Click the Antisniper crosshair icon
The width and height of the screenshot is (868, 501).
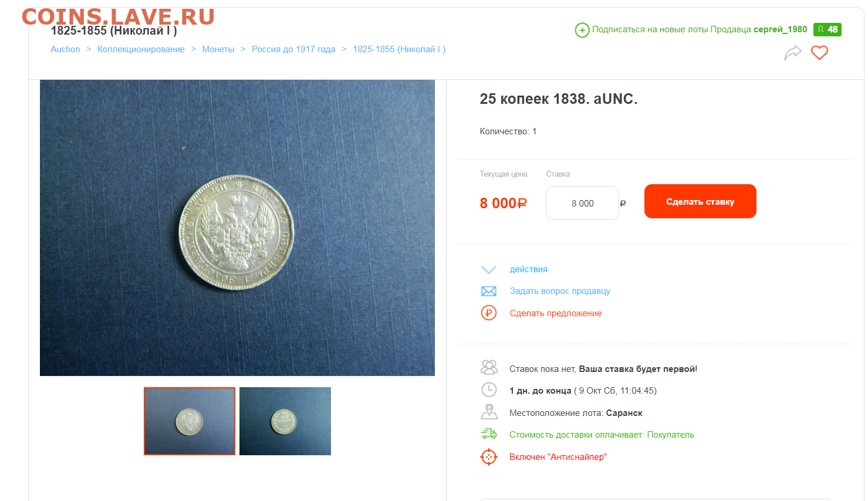(x=489, y=457)
